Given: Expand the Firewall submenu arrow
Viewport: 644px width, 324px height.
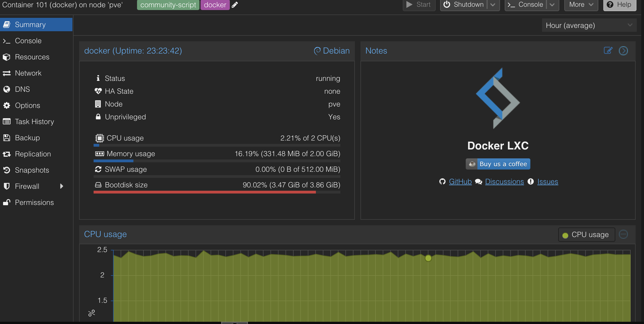Looking at the screenshot, I should (x=62, y=186).
